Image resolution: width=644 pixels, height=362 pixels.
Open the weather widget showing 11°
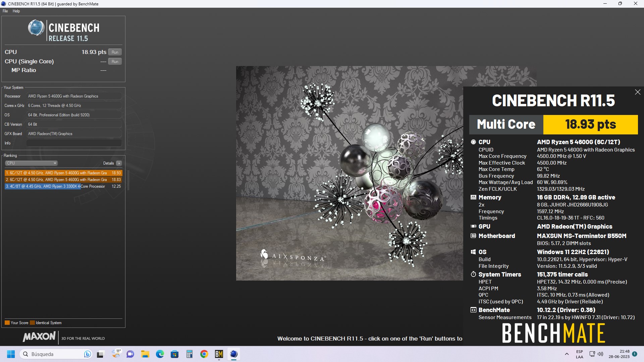pyautogui.click(x=116, y=353)
